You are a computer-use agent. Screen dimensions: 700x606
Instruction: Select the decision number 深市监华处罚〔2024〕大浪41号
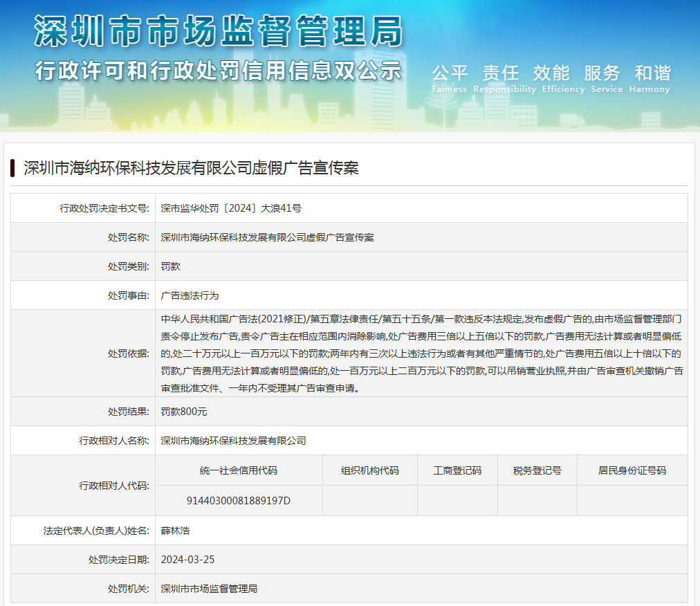click(230, 208)
